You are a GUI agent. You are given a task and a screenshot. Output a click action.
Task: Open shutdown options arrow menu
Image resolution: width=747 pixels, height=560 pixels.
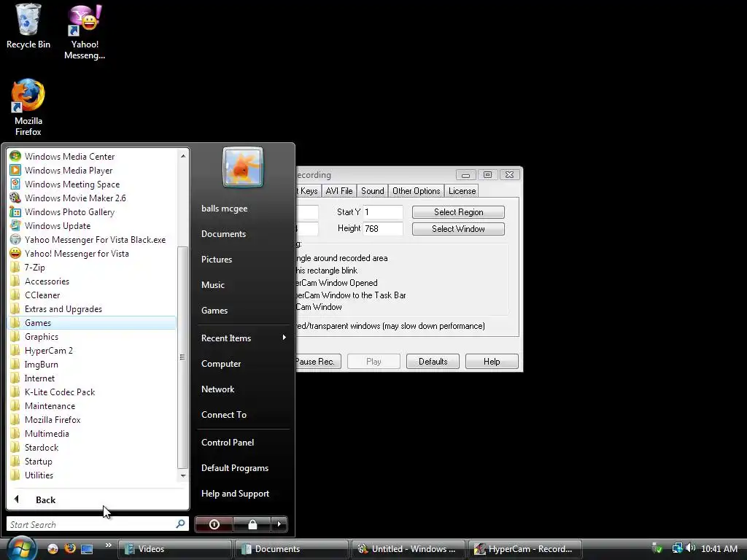coord(279,524)
